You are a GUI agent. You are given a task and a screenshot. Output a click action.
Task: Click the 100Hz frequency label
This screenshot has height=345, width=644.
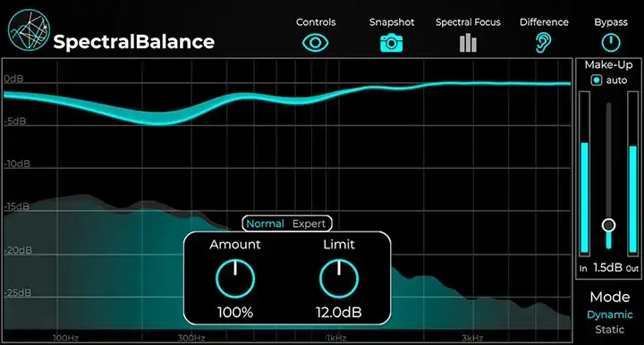(x=65, y=338)
